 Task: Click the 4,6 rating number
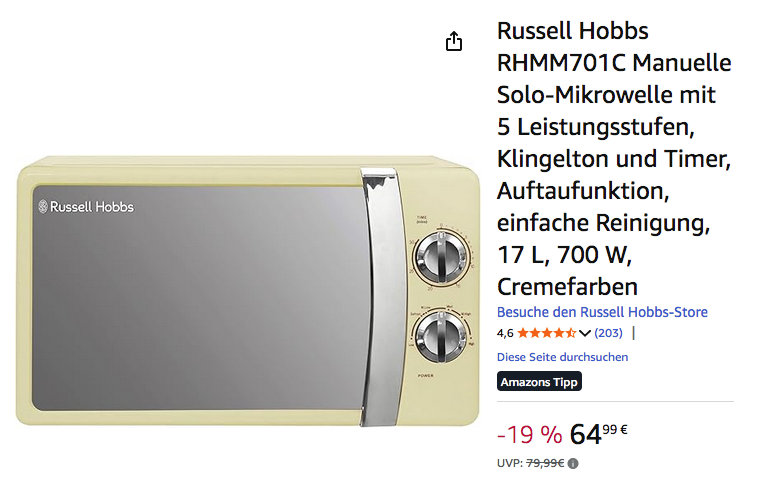pyautogui.click(x=505, y=333)
